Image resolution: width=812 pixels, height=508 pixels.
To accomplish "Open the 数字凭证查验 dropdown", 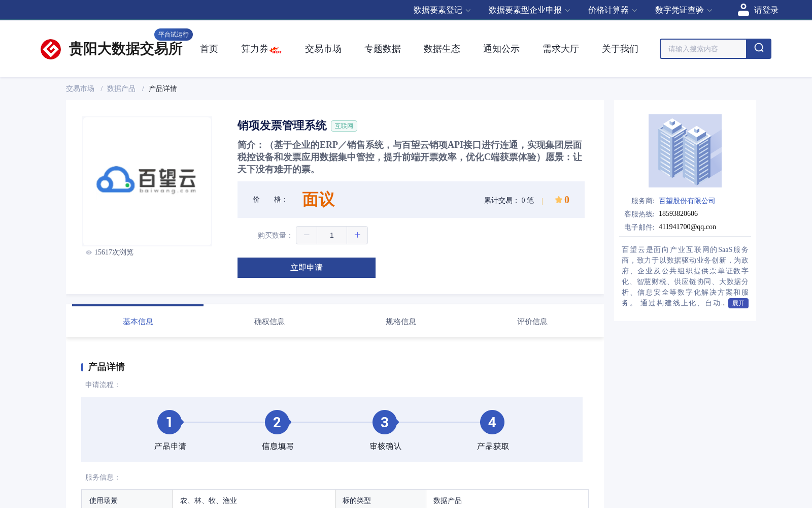I will point(684,10).
